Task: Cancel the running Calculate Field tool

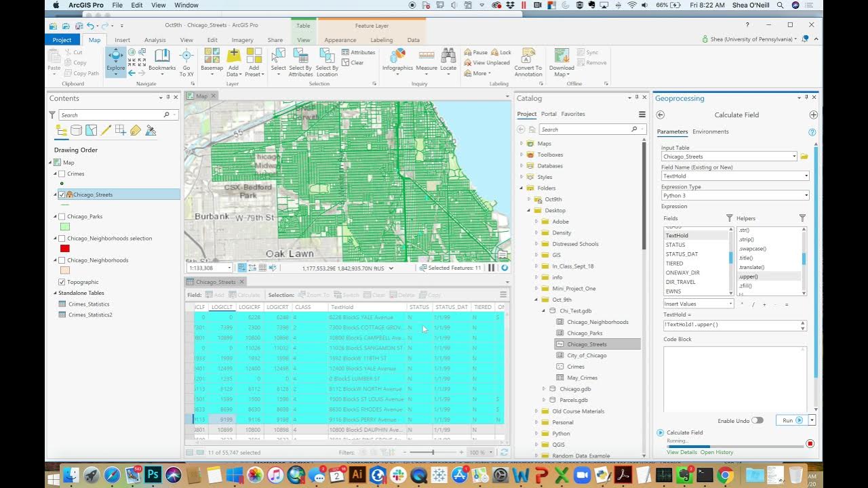Action: click(x=810, y=444)
